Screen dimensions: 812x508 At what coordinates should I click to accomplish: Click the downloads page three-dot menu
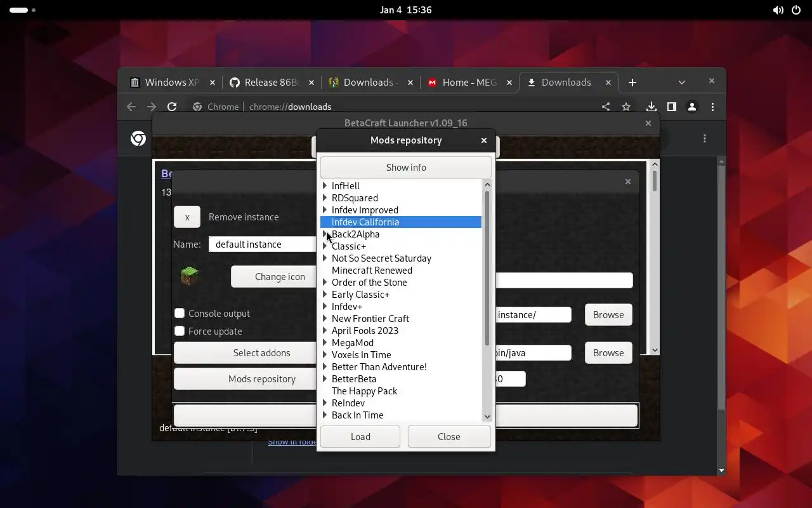tap(705, 138)
